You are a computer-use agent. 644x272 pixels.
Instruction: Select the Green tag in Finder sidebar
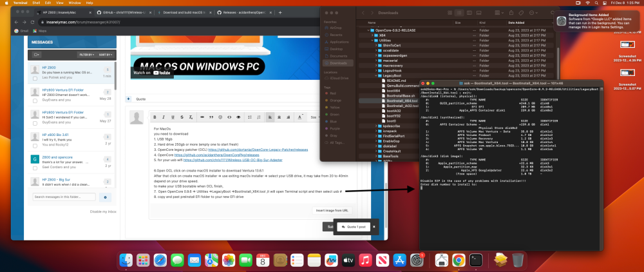333,114
